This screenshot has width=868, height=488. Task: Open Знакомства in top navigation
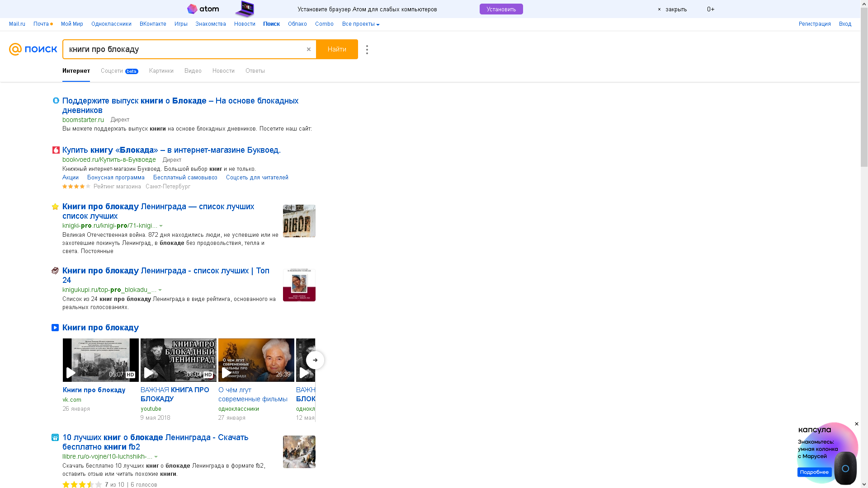(211, 24)
